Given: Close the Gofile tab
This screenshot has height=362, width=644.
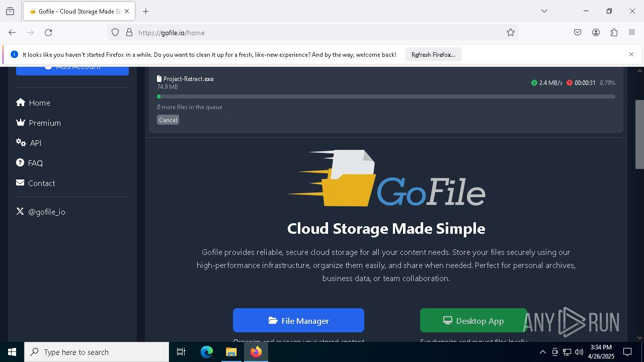Looking at the screenshot, I should 127,11.
